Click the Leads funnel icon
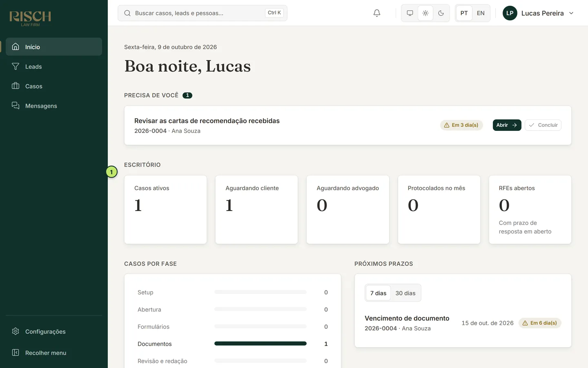The width and height of the screenshot is (588, 368). (16, 66)
